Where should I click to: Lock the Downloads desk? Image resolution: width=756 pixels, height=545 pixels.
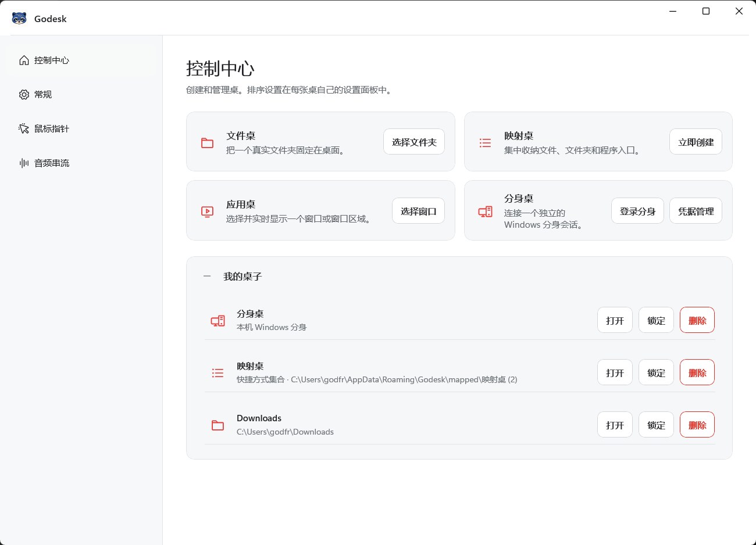(x=656, y=425)
